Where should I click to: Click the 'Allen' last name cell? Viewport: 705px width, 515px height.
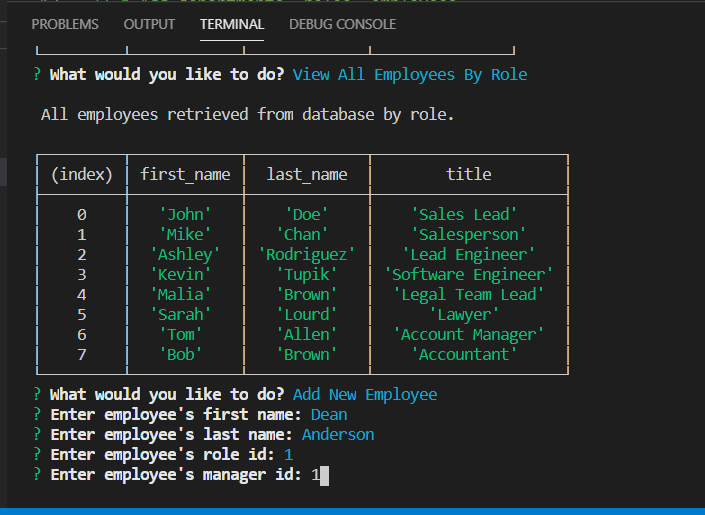307,335
